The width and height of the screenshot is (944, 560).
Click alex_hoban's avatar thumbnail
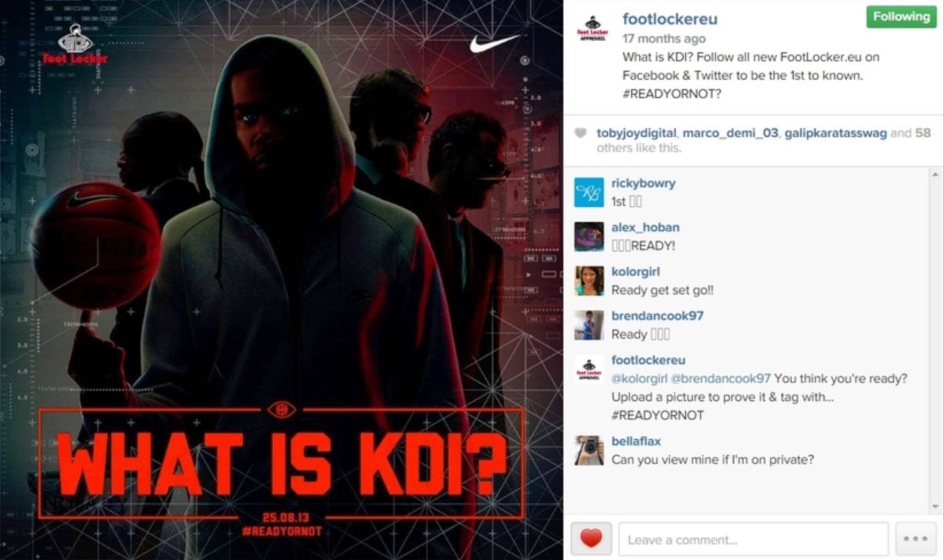(589, 236)
